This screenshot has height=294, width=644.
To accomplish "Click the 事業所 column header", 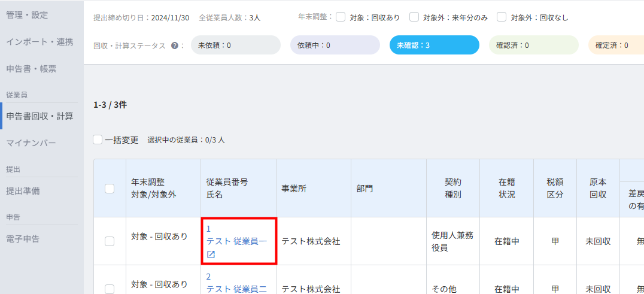I will (314, 189).
